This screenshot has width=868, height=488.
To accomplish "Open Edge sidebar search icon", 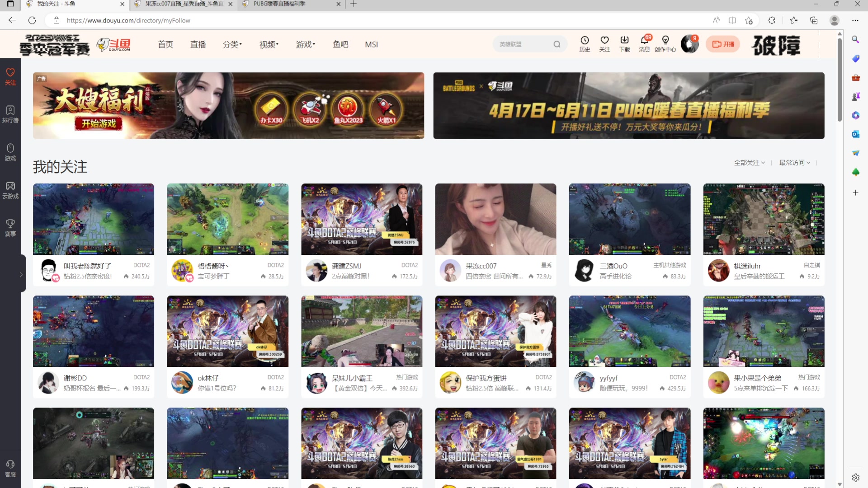I will click(x=855, y=39).
